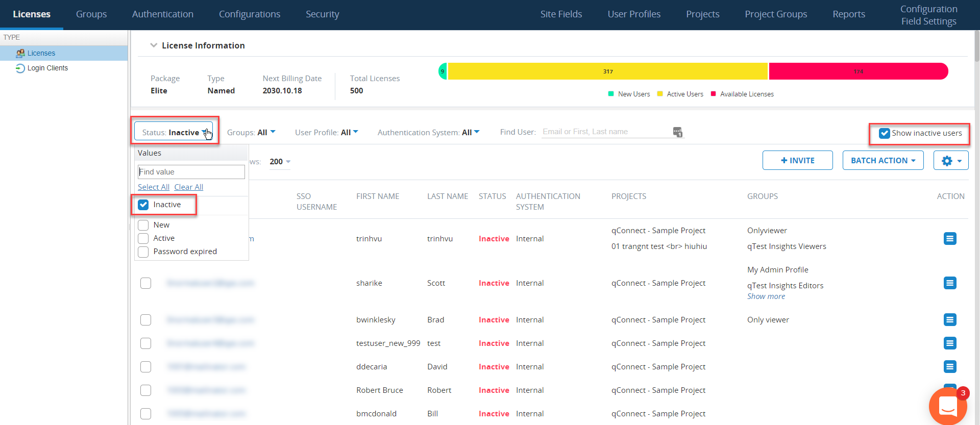The image size is (980, 425).
Task: Click the Invite button
Action: [x=797, y=161]
